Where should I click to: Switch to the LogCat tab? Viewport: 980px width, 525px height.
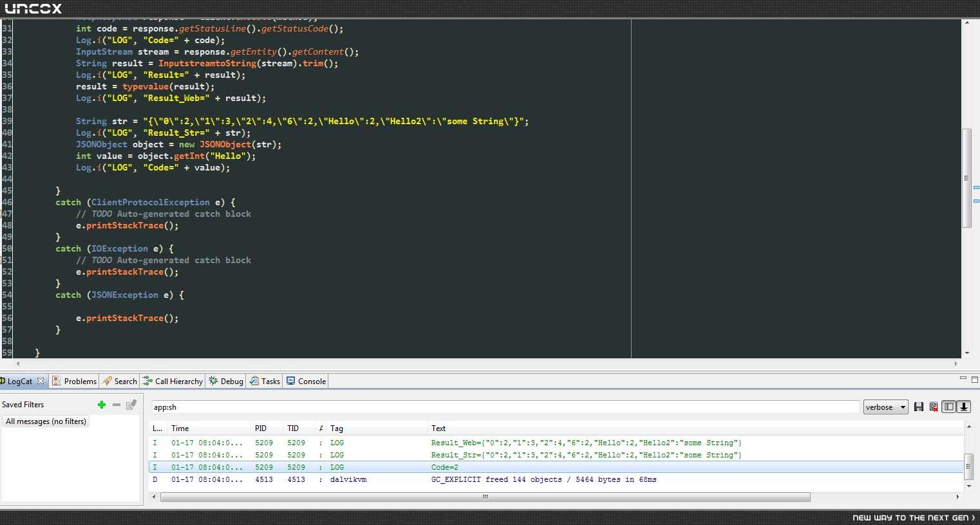pos(19,381)
